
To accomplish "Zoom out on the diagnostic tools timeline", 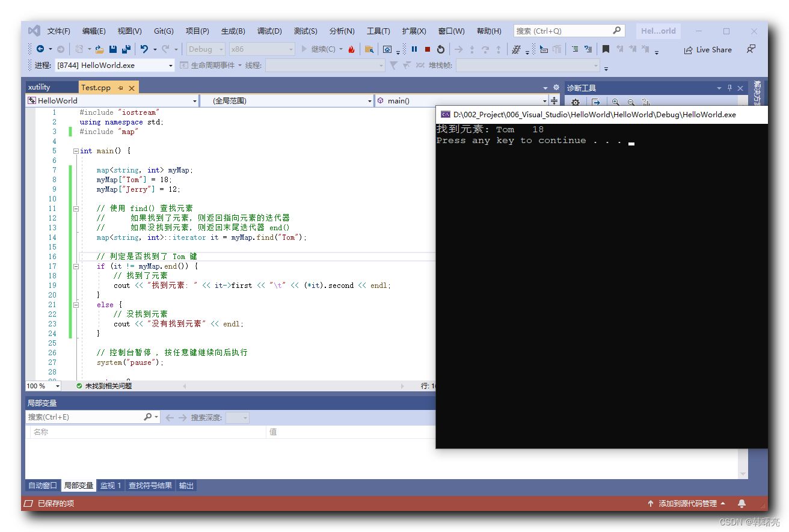I will (631, 102).
